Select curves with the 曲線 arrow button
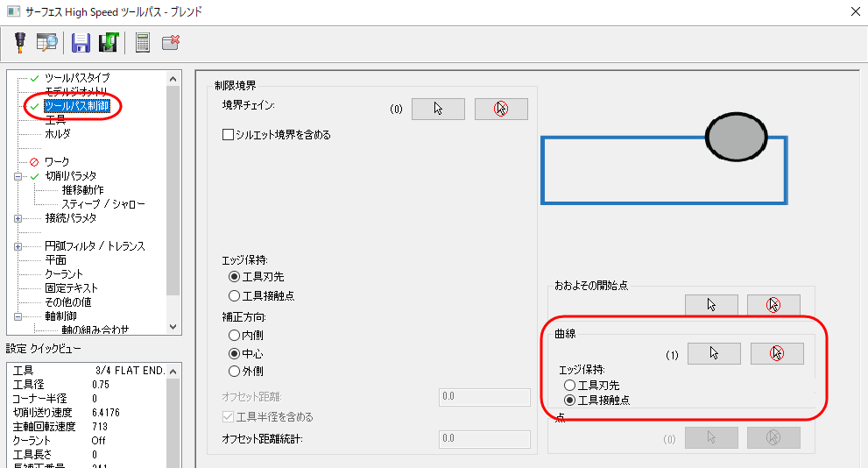This screenshot has width=868, height=468. click(714, 353)
